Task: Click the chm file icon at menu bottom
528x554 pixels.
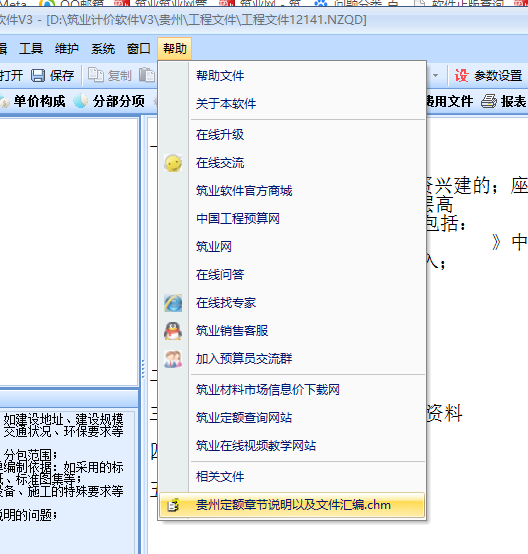Action: point(173,506)
